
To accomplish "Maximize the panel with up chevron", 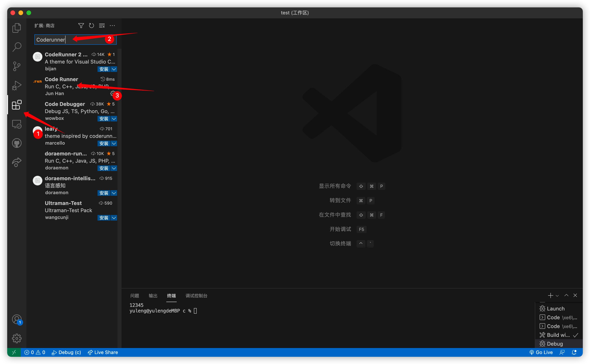I will pyautogui.click(x=566, y=295).
